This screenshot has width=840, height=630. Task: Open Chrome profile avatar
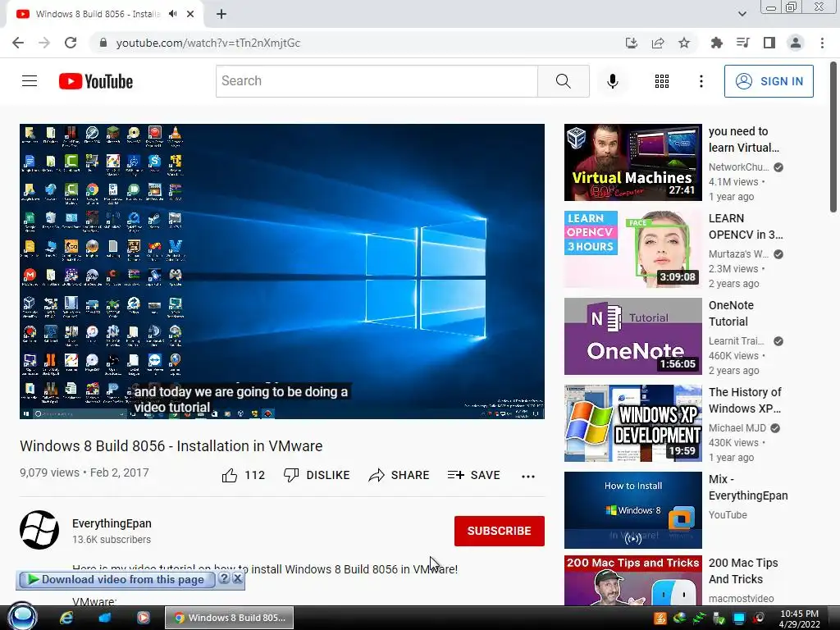click(796, 43)
